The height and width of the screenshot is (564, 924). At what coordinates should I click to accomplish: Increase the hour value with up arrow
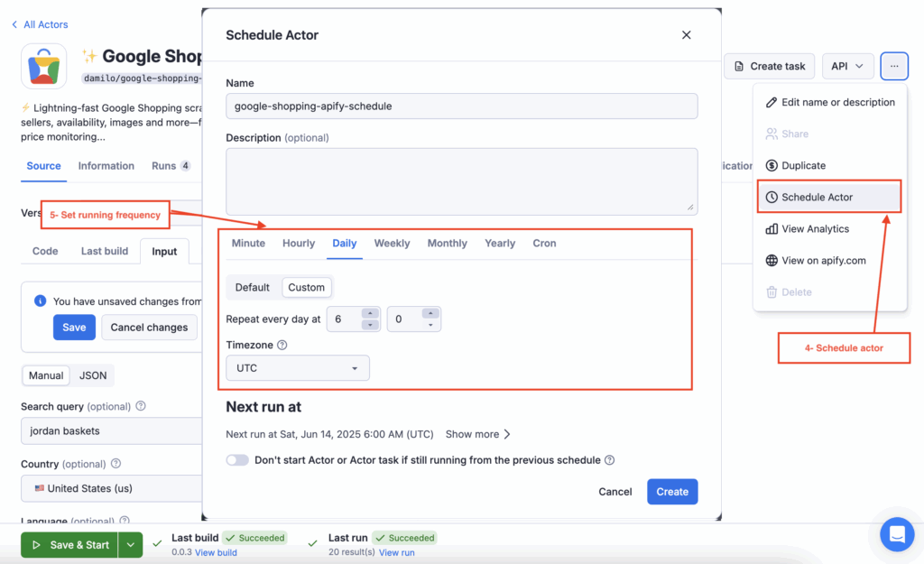370,313
